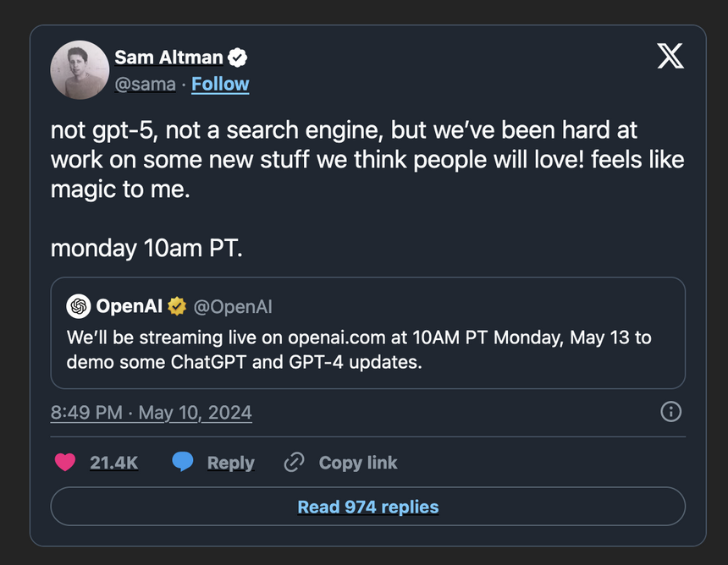The height and width of the screenshot is (565, 728).
Task: Open the @sama handle link
Action: point(145,84)
